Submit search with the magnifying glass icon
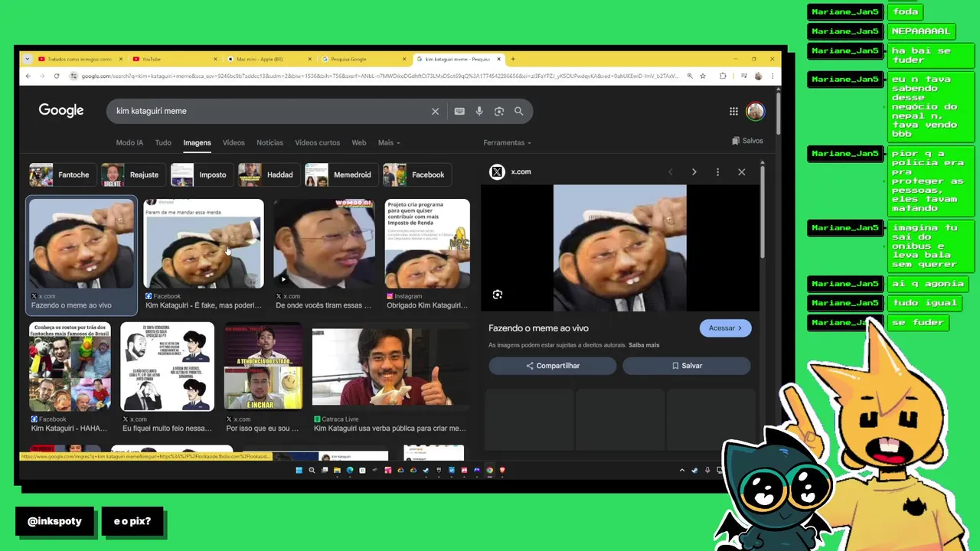 coord(518,111)
